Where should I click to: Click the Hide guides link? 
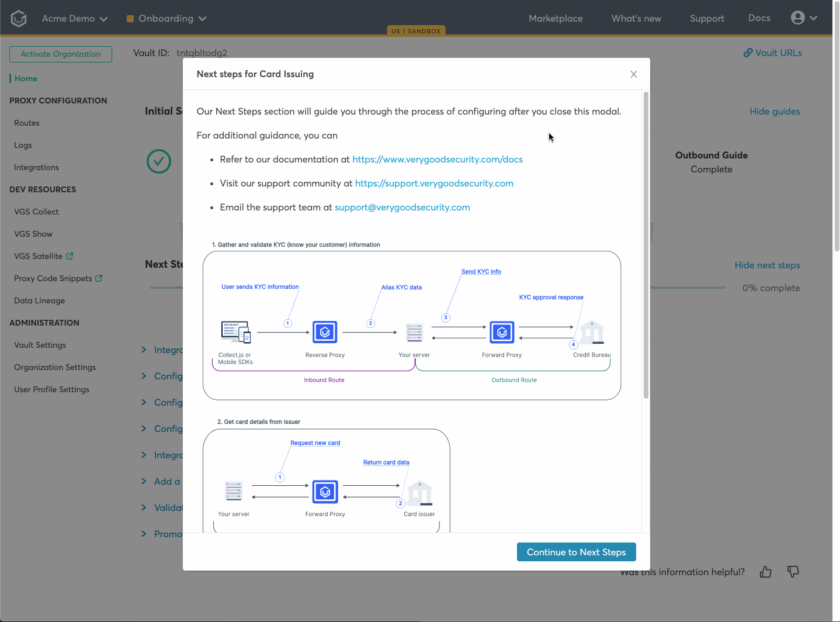point(775,111)
